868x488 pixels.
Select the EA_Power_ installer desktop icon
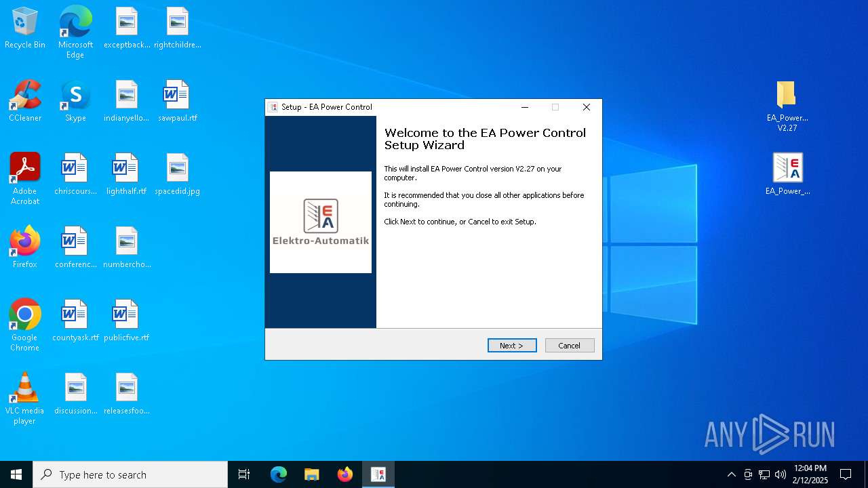(x=787, y=175)
